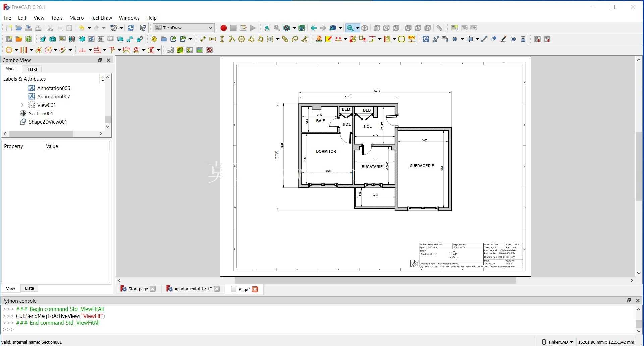Viewport: 644px width, 346px height.
Task: Click the Hatch Face using image icon
Action: pos(170,50)
